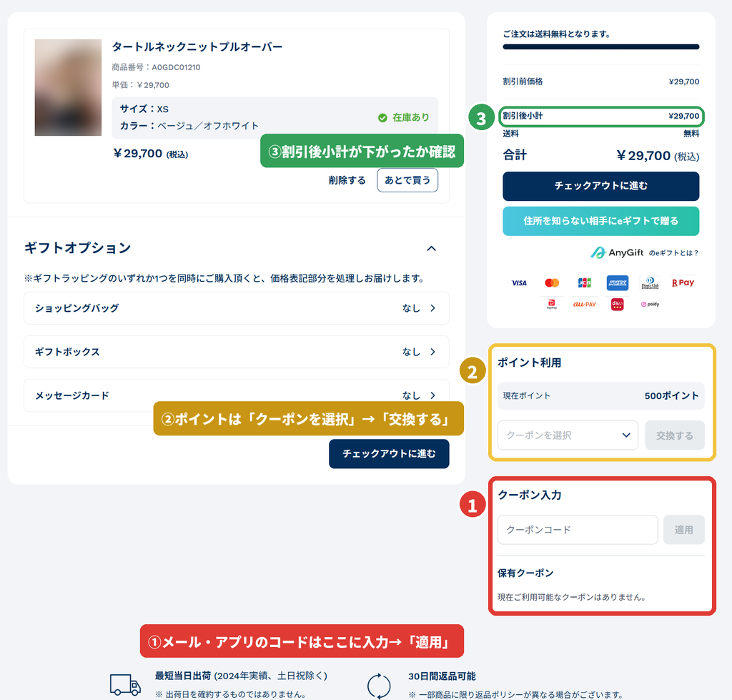Click チェックアウトに進む below gift options

pos(389,453)
